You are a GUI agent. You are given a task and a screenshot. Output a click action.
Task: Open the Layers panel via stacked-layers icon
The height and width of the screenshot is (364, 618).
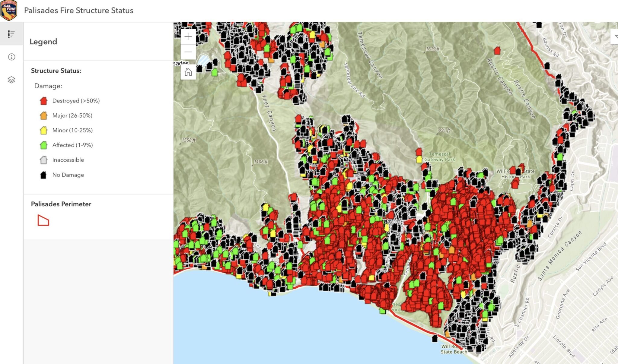point(11,79)
